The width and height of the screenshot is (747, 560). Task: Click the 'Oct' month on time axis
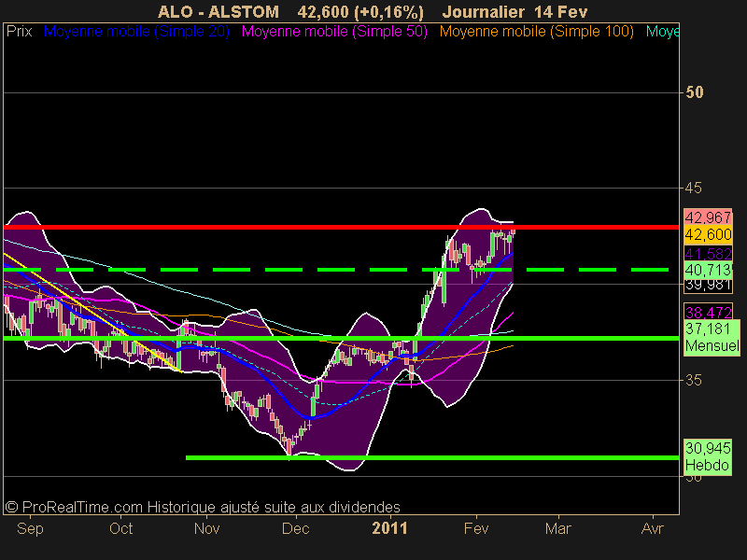(x=121, y=528)
